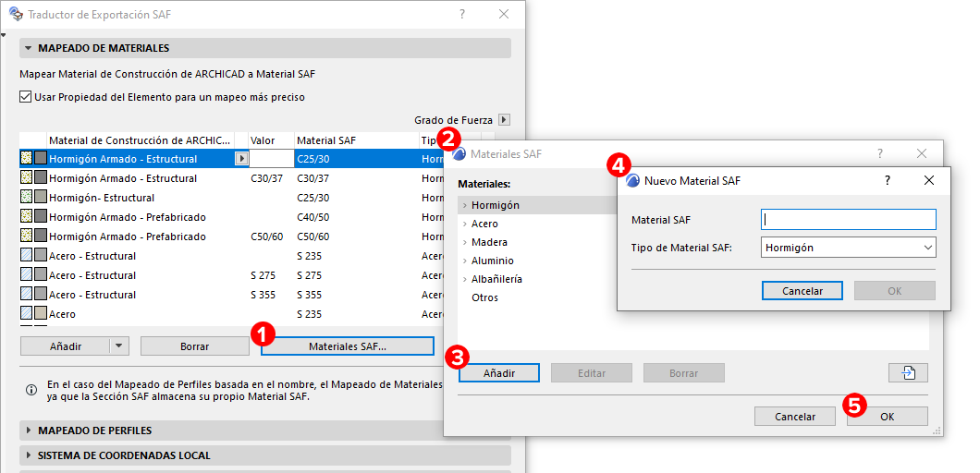
Task: Click the import icon button in Materiales SAF
Action: 908,373
